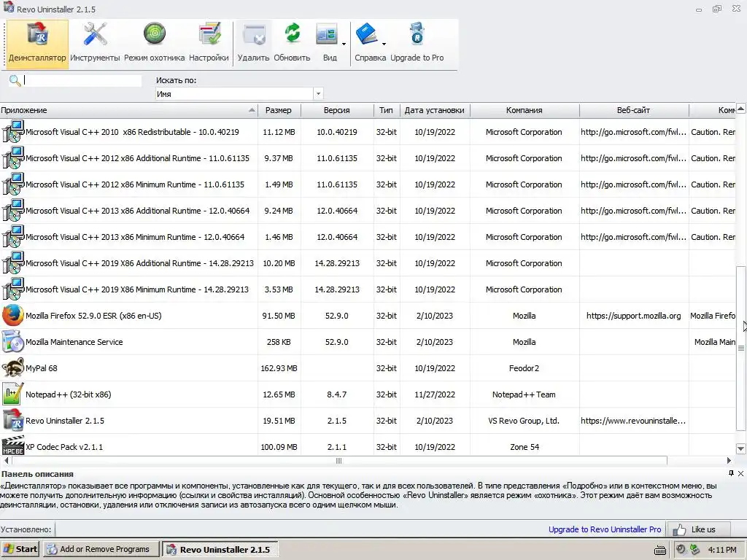
Task: Select XP Codec Pack v2.1.1 clapperboard icon
Action: 13,446
